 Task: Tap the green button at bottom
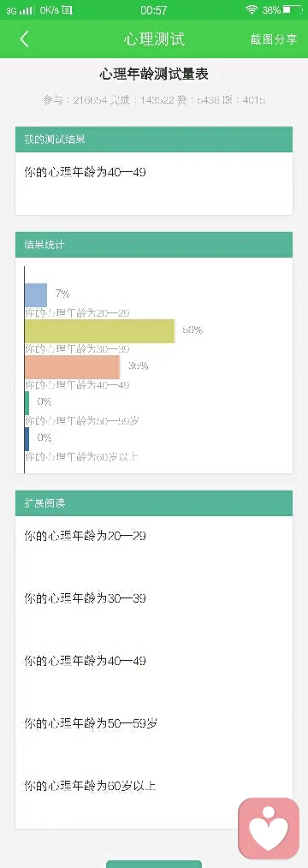tap(154, 864)
